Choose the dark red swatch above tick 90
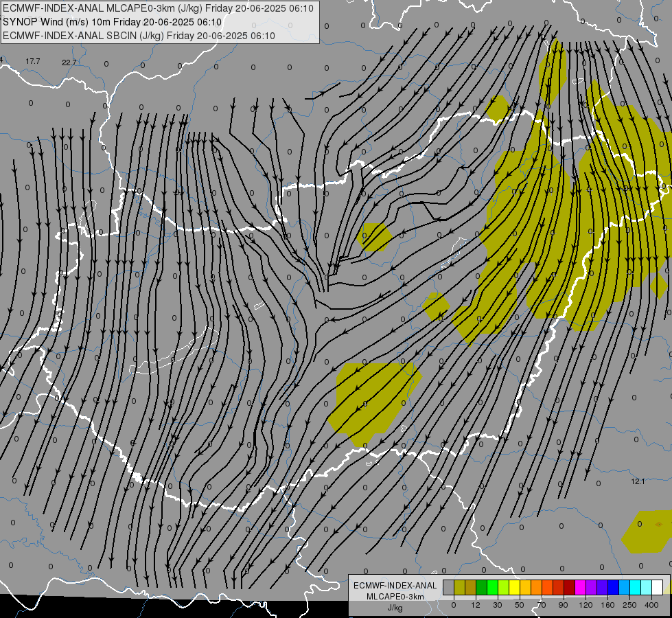Screen dimensions: 672x618 click(569, 587)
